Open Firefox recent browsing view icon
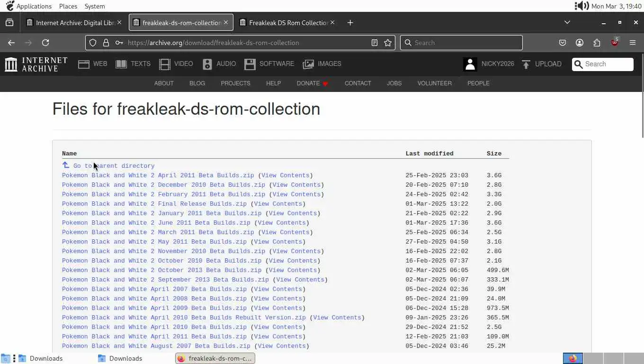The image size is (644, 364). coord(9,23)
